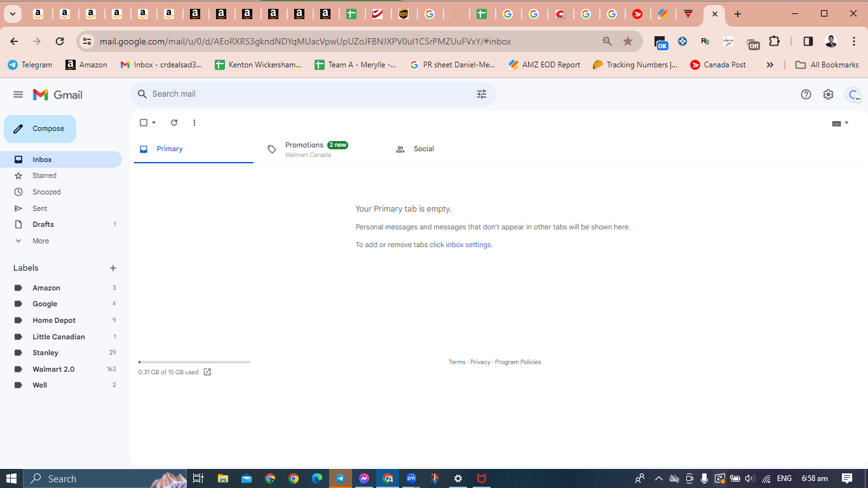Open the Google account avatar
This screenshot has height=488, width=868.
[x=853, y=95]
